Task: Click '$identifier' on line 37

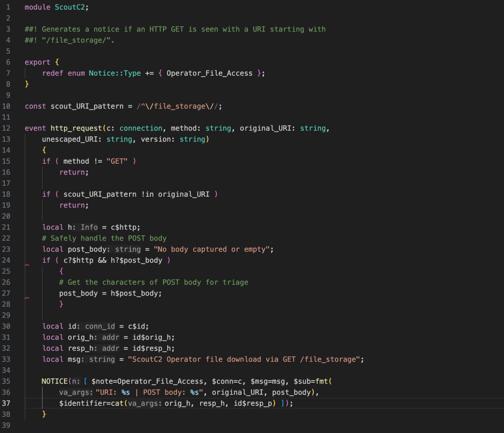Action: 83,403
